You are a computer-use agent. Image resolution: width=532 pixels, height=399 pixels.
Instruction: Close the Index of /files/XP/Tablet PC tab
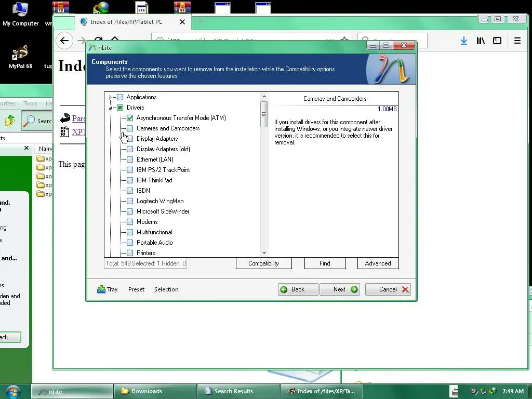(x=182, y=22)
